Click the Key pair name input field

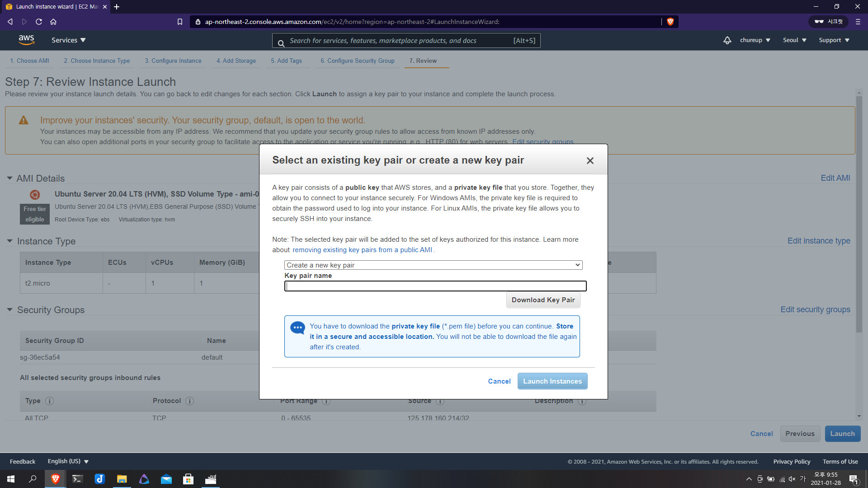435,286
